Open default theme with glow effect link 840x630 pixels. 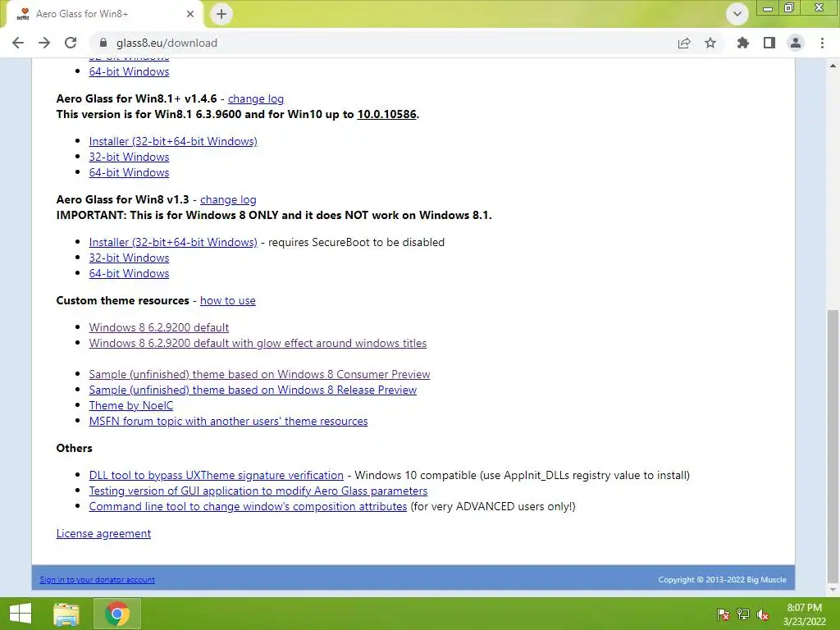[258, 343]
